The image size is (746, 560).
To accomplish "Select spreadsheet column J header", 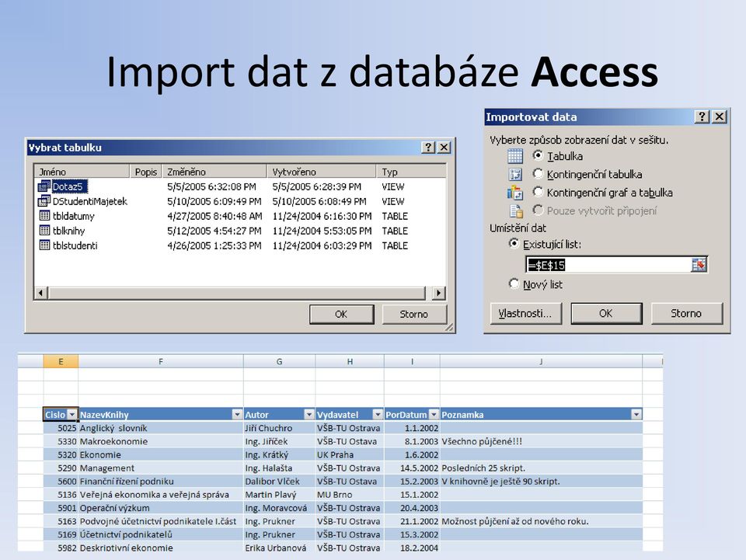I will point(542,362).
